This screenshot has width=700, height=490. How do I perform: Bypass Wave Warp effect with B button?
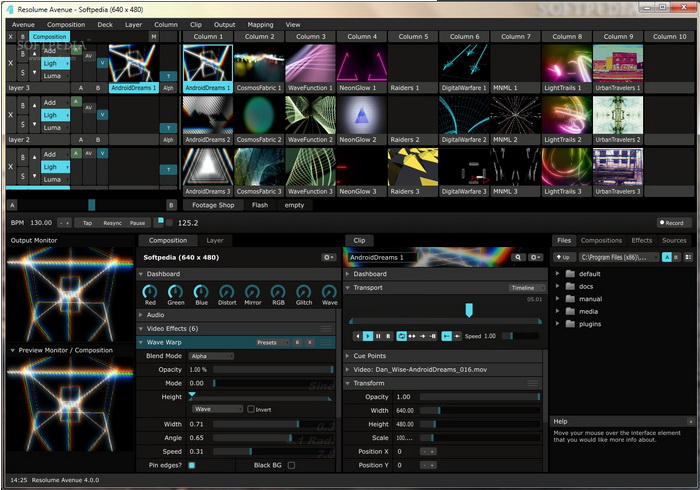[297, 342]
